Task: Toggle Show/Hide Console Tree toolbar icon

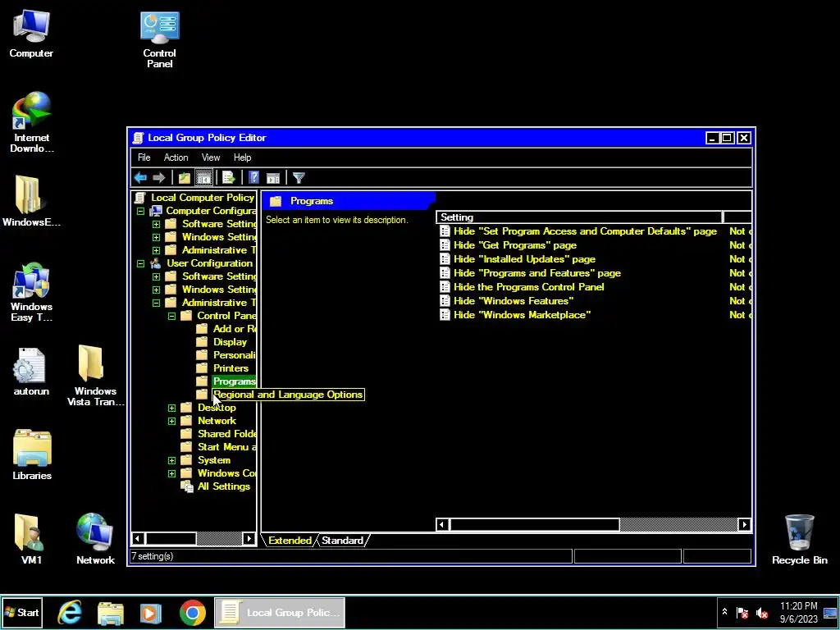Action: pyautogui.click(x=203, y=177)
